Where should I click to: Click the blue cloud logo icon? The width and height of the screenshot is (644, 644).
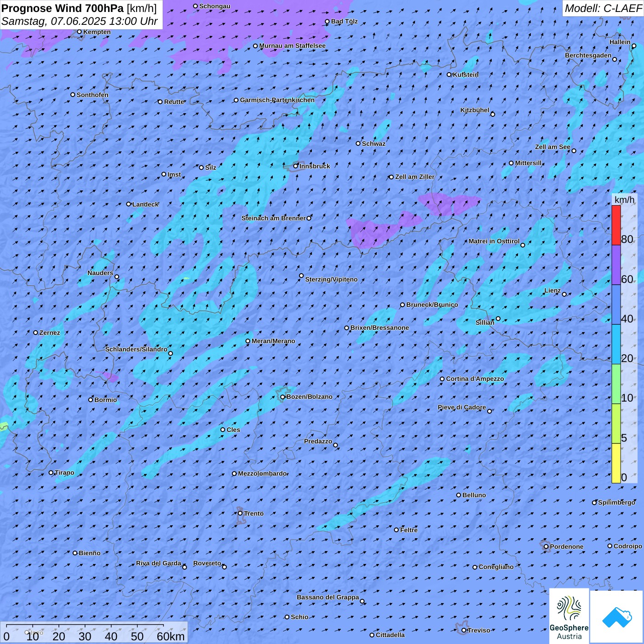coord(617,617)
